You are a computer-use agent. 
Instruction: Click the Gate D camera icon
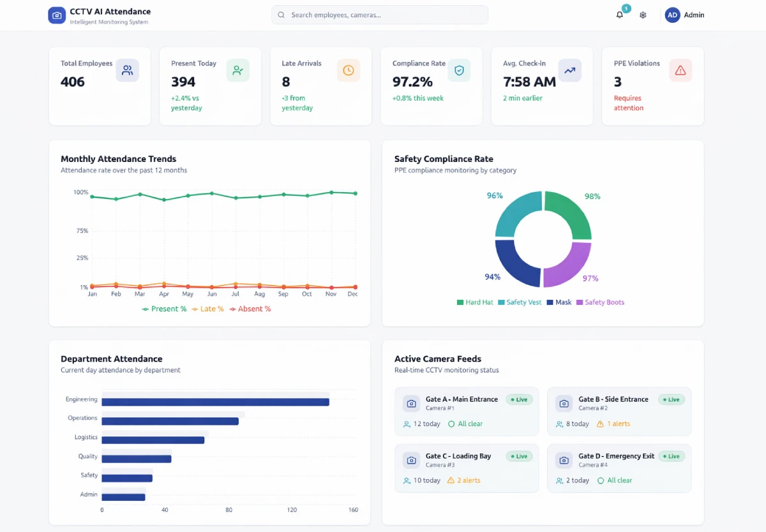click(x=564, y=460)
